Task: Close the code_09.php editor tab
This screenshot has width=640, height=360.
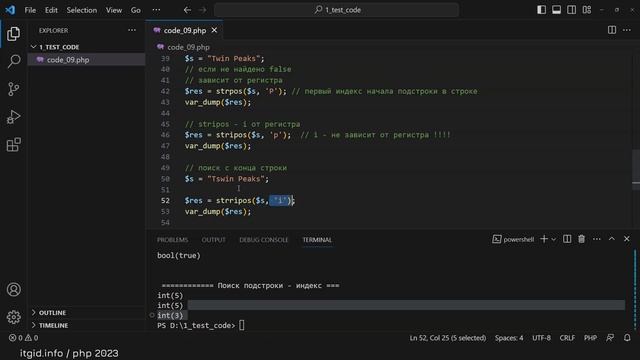Action: (214, 30)
